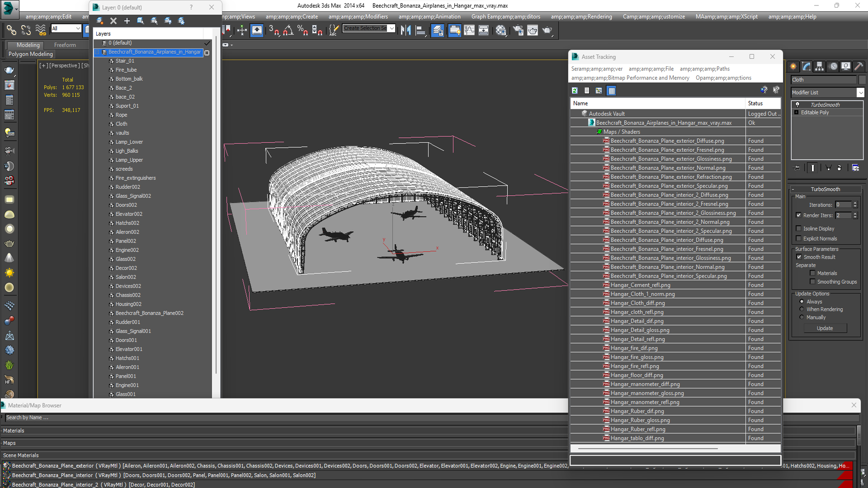The image size is (868, 488).
Task: Click the Update button
Action: pyautogui.click(x=825, y=328)
